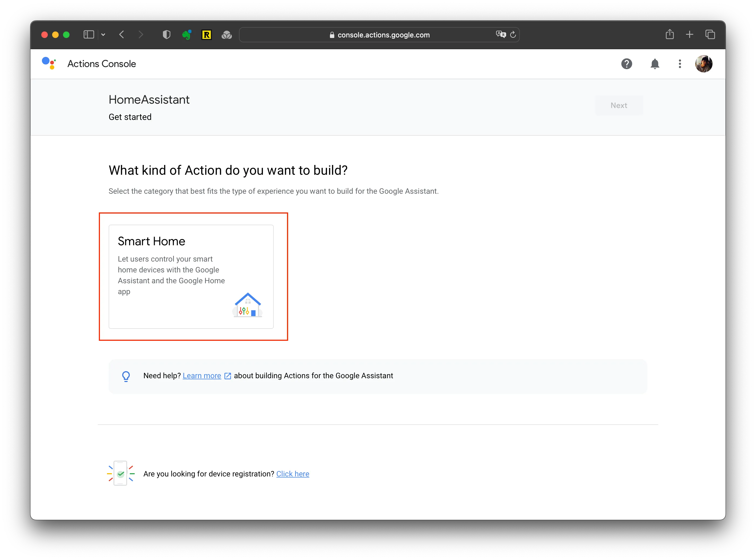Click the browser forward arrow

click(141, 34)
